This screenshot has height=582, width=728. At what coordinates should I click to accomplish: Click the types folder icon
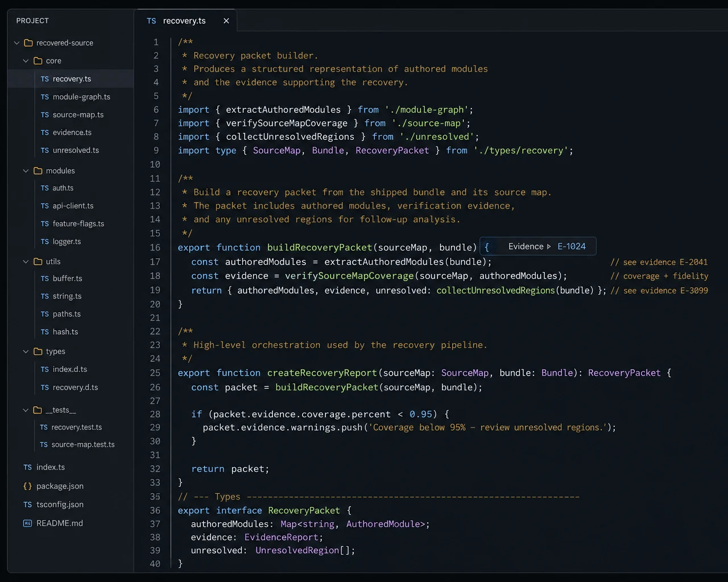38,351
